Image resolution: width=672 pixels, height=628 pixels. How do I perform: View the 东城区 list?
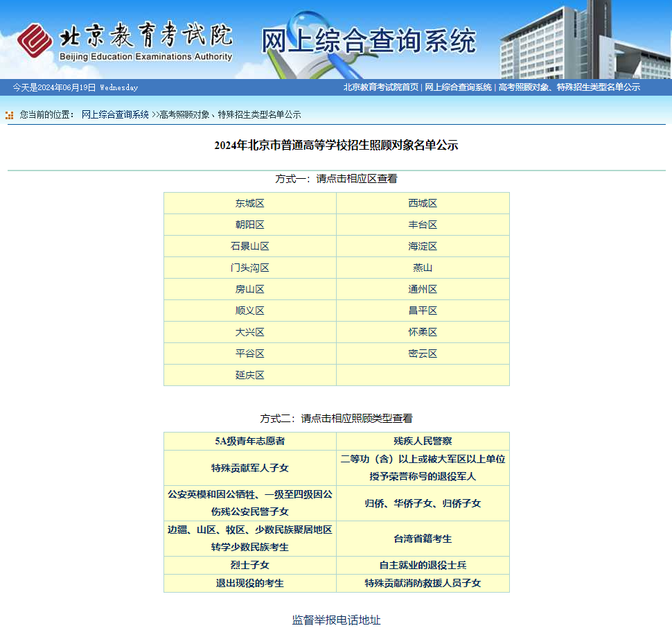(x=250, y=203)
